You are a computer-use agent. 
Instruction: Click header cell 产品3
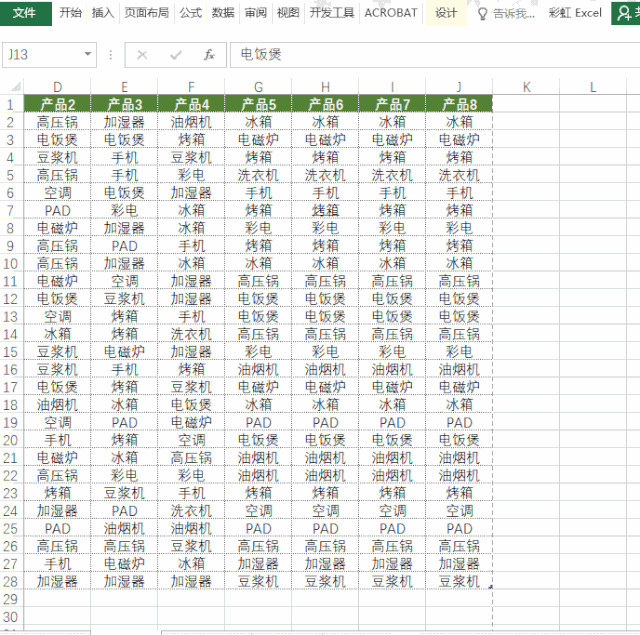pyautogui.click(x=124, y=104)
